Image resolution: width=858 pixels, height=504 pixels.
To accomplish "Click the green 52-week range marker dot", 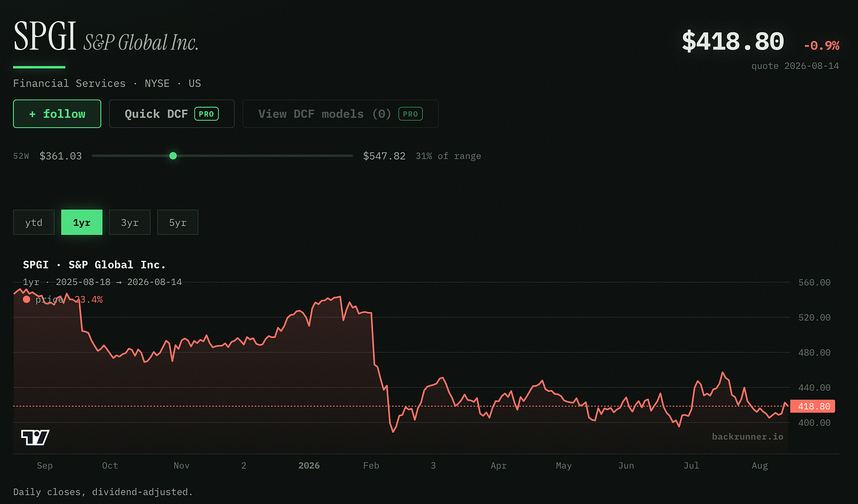I will (173, 156).
